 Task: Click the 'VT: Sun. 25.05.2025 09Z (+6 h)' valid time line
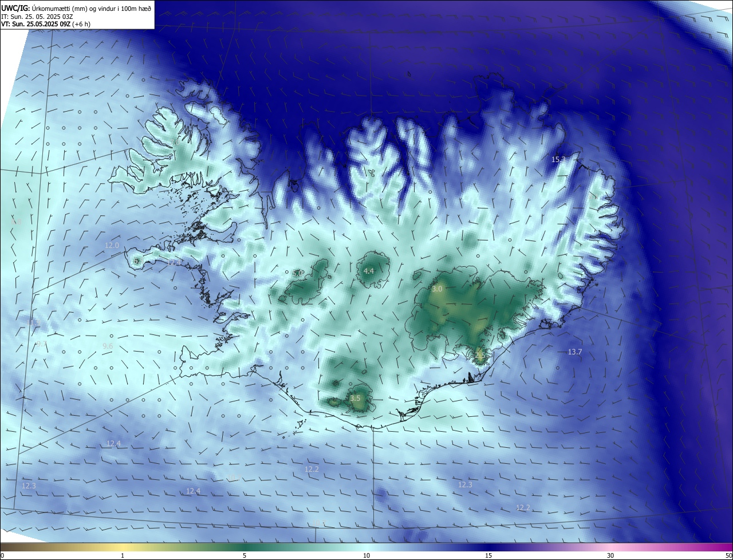click(x=45, y=24)
